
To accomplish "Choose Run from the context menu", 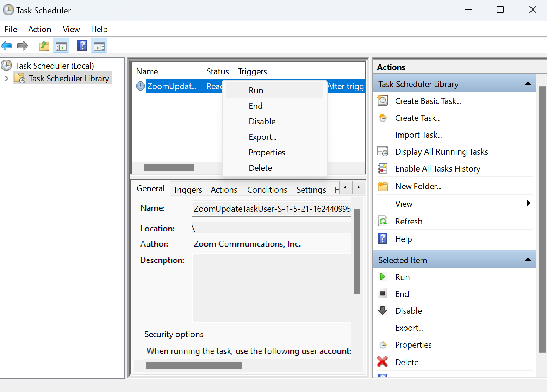I will pos(275,91).
